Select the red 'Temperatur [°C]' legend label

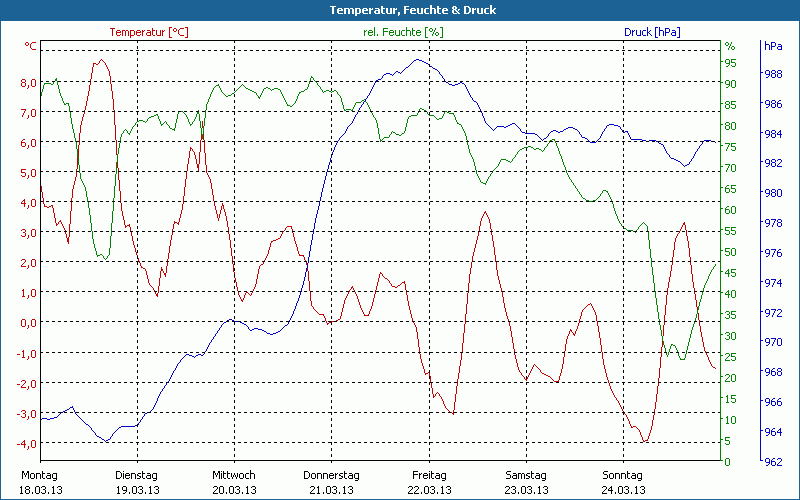point(149,32)
